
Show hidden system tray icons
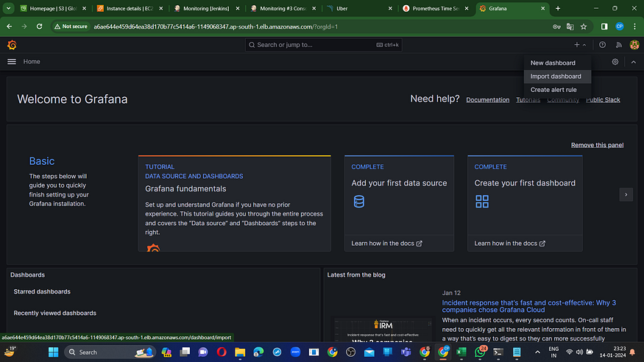537,352
